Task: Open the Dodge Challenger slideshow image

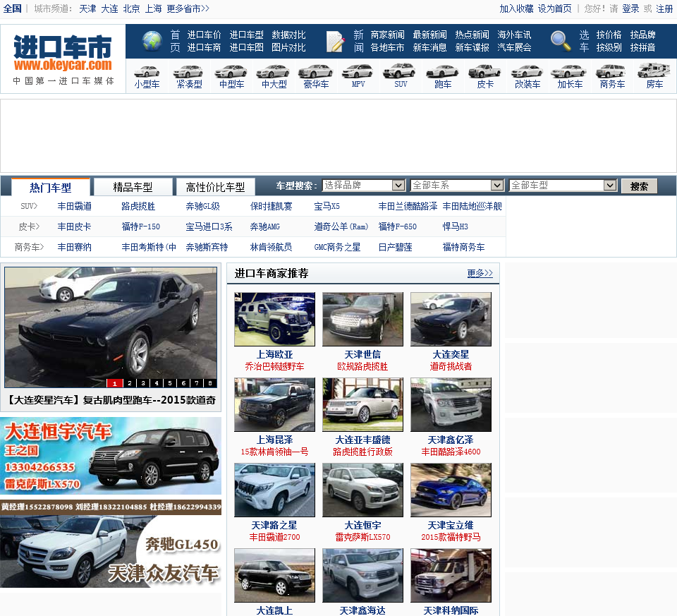Action: pos(111,327)
